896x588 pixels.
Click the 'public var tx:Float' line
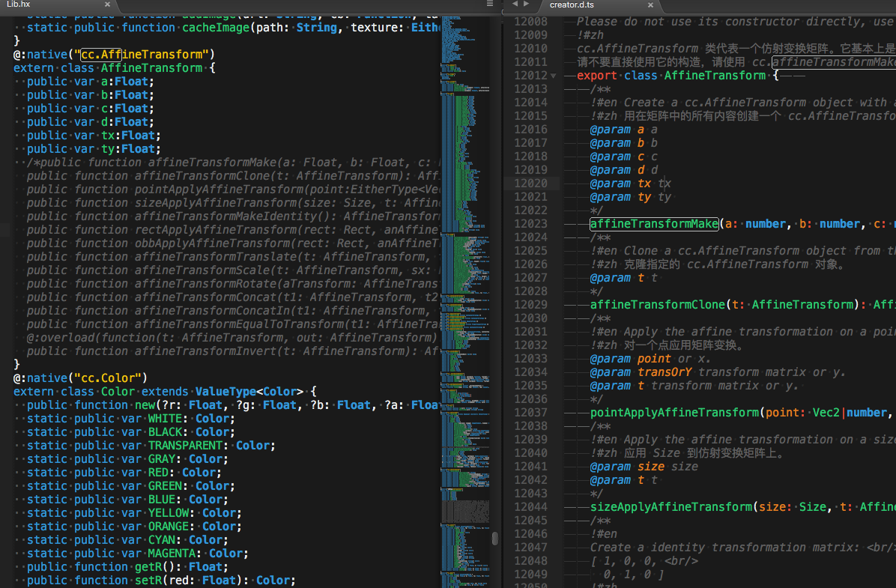94,136
